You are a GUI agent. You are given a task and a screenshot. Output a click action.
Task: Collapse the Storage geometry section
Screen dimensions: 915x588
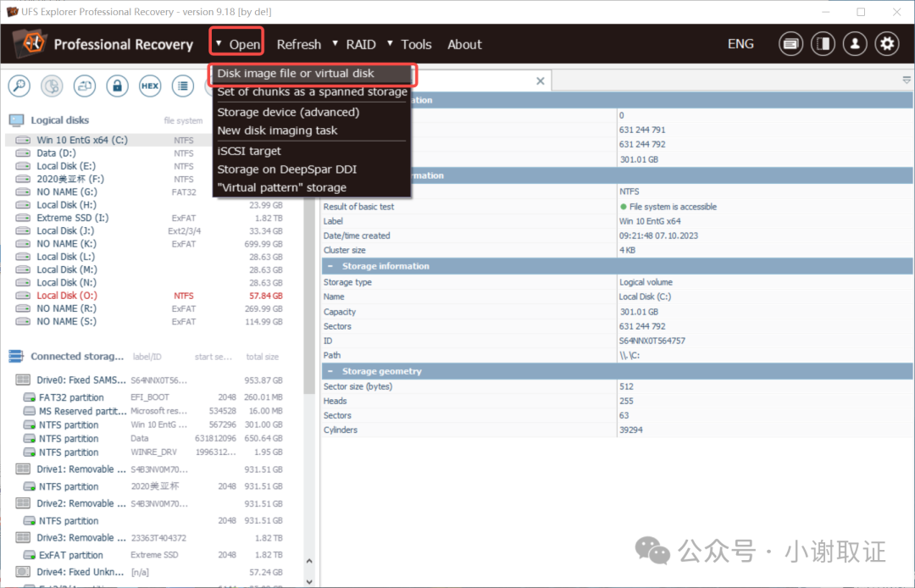click(x=330, y=371)
